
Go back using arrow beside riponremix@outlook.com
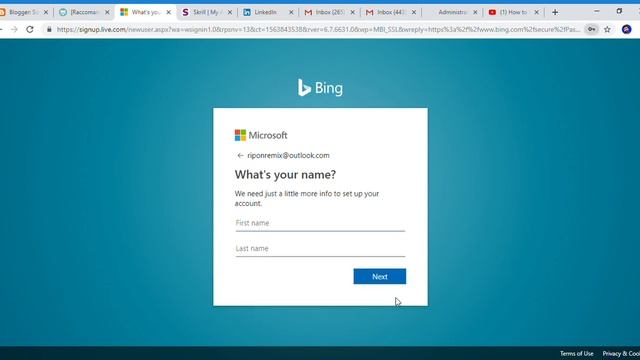[x=240, y=156]
